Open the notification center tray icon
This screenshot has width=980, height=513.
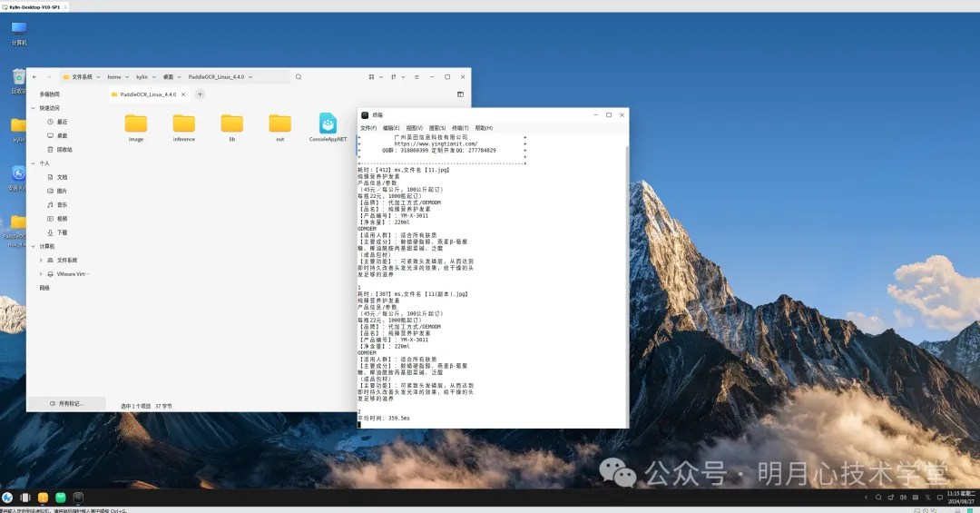click(939, 498)
